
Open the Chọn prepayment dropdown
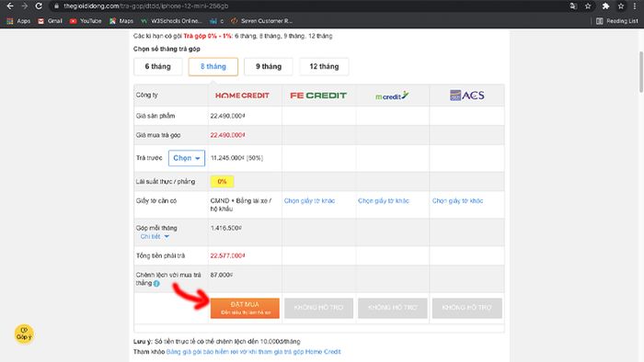coord(187,158)
